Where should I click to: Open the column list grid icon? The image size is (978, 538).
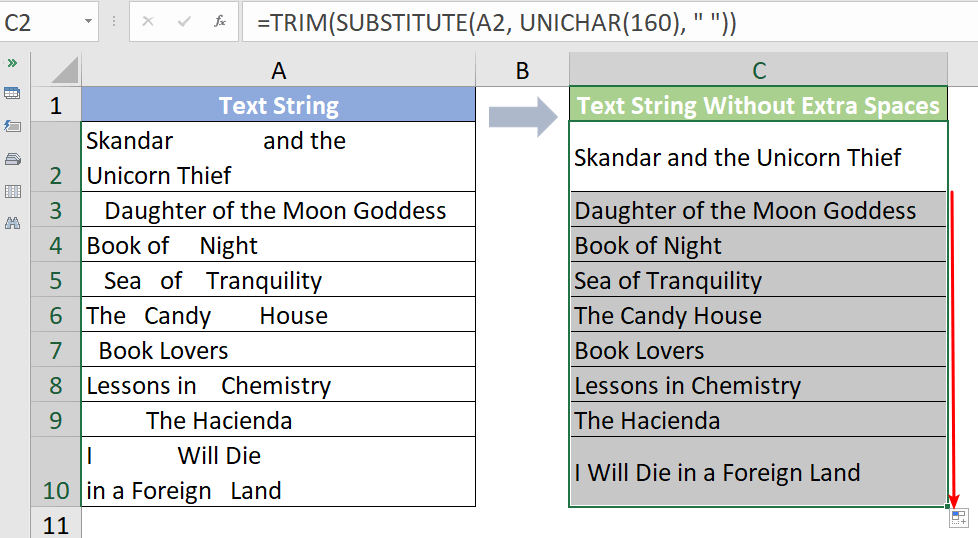tap(13, 191)
